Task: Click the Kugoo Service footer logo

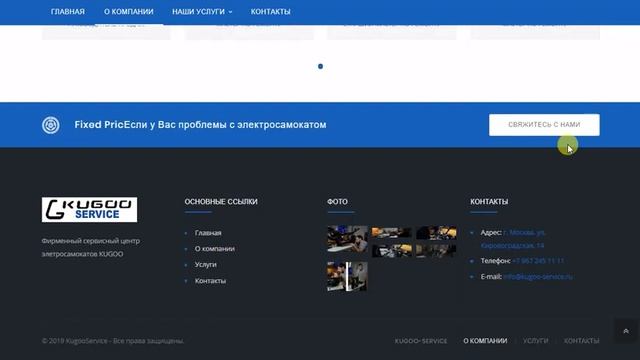Action: click(x=89, y=210)
